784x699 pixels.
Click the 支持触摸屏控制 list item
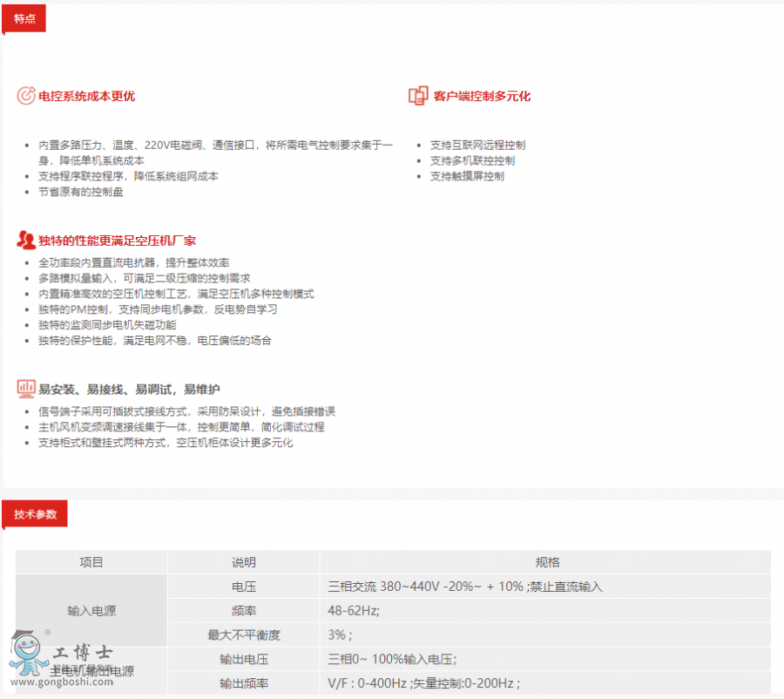pos(467,176)
